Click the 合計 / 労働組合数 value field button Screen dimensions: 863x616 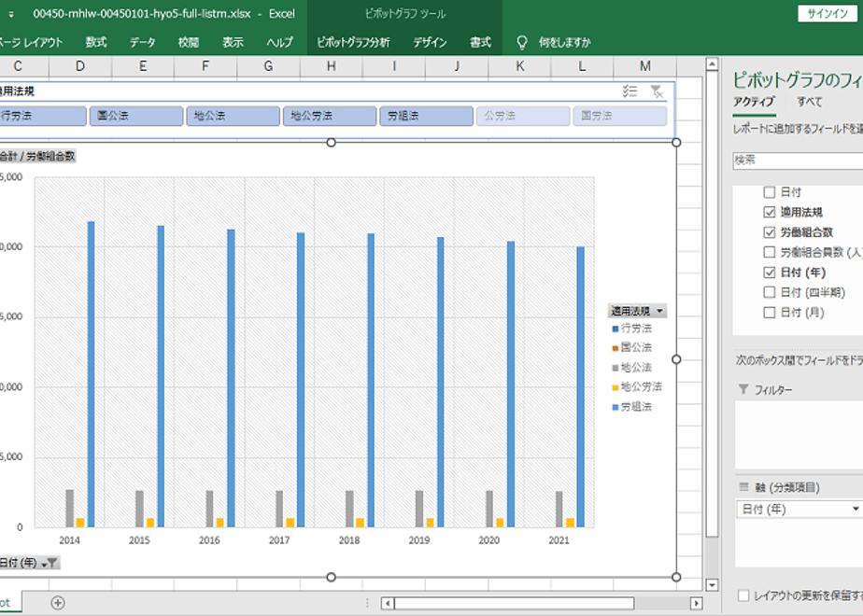36,156
